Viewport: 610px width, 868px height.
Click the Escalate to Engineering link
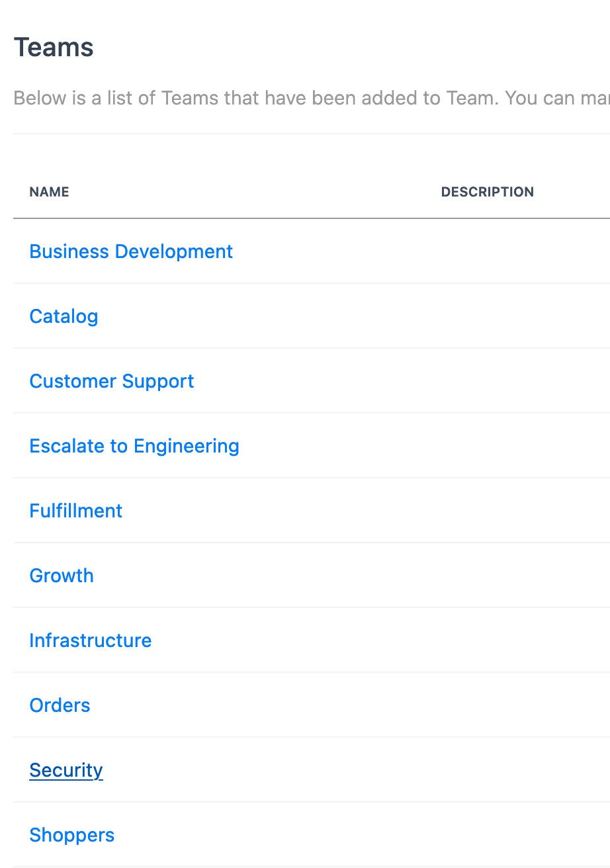click(134, 446)
